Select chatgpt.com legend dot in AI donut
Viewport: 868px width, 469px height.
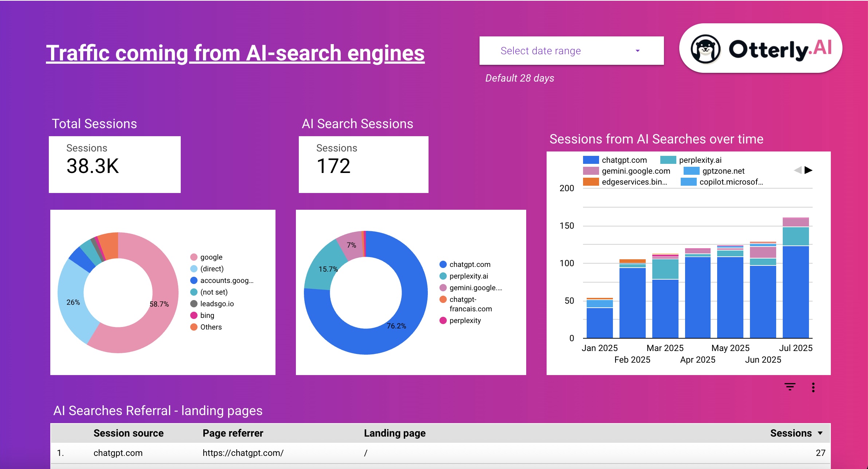coord(443,264)
